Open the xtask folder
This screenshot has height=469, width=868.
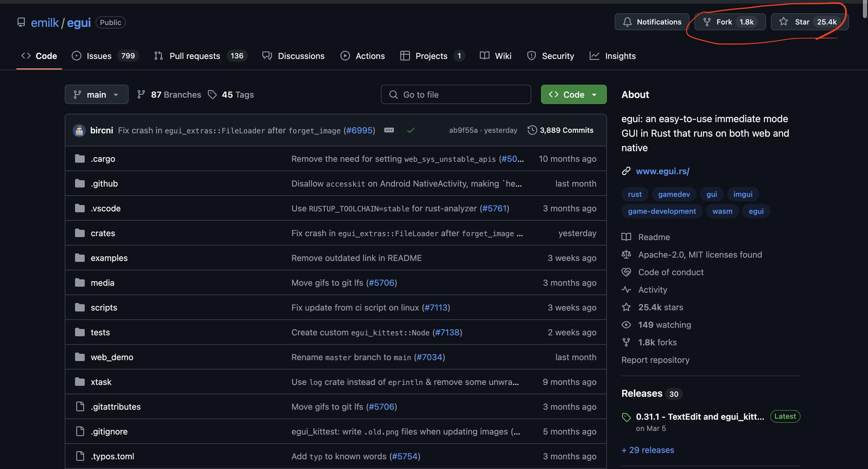point(101,382)
